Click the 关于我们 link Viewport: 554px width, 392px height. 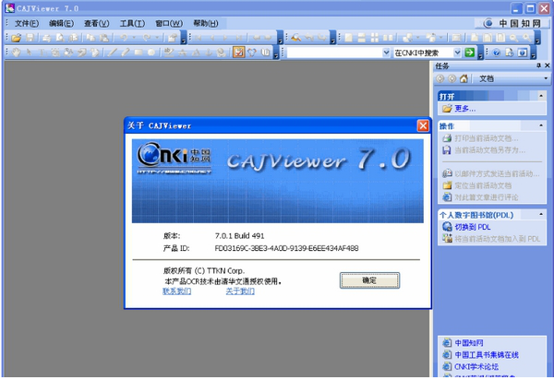[240, 291]
